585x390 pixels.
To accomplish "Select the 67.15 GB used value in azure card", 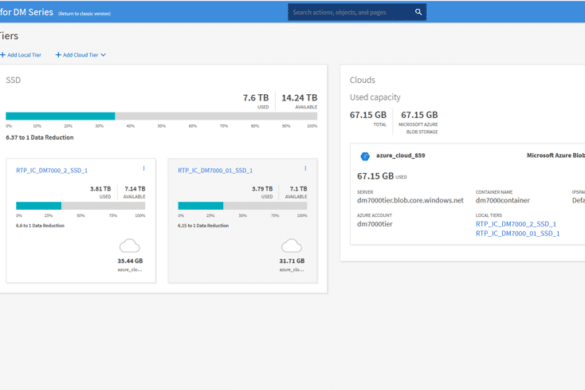I will click(x=375, y=176).
